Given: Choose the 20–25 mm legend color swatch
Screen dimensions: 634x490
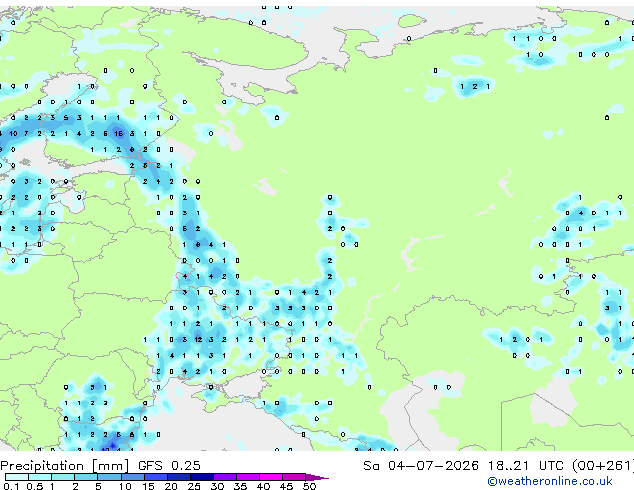Looking at the screenshot, I should pyautogui.click(x=179, y=477).
